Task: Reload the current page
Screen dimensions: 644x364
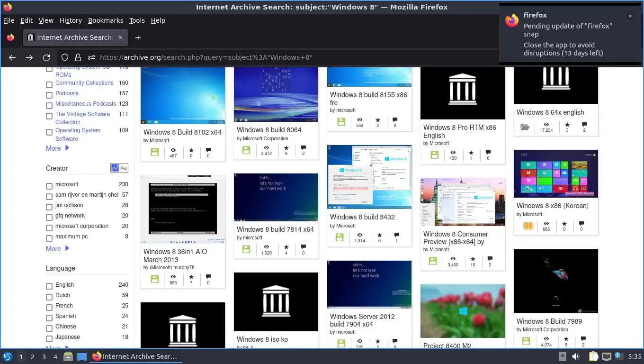Action: 46,57
